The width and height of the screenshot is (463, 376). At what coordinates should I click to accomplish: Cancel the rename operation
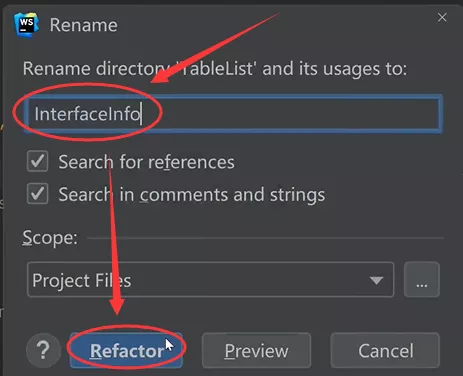coord(385,350)
